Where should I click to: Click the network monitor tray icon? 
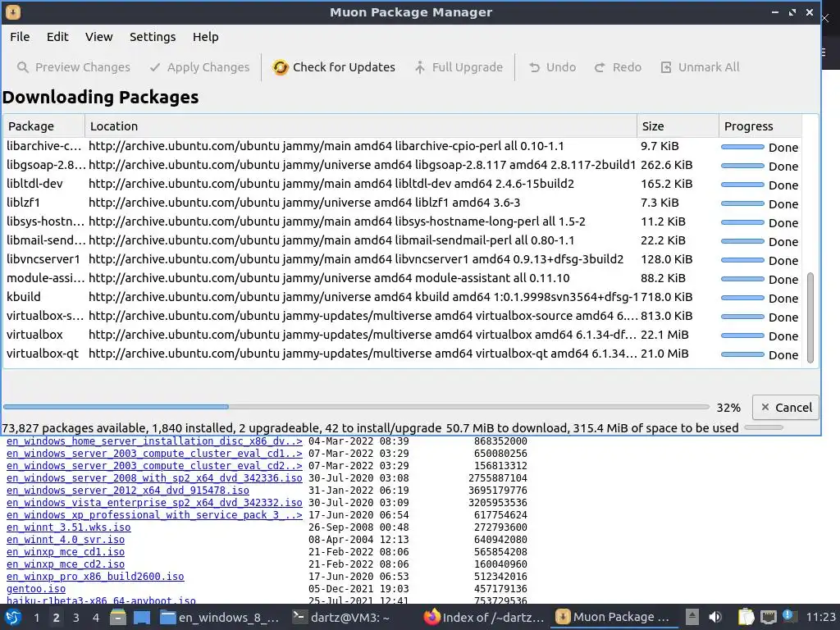(769, 617)
